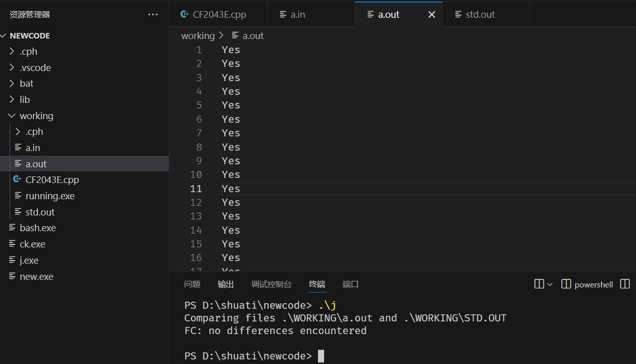The width and height of the screenshot is (636, 364).
Task: Select the 终端 panel tab
Action: [317, 284]
